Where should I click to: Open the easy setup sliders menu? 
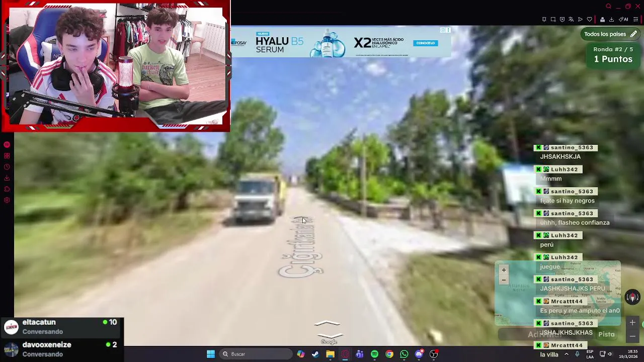coord(635,20)
